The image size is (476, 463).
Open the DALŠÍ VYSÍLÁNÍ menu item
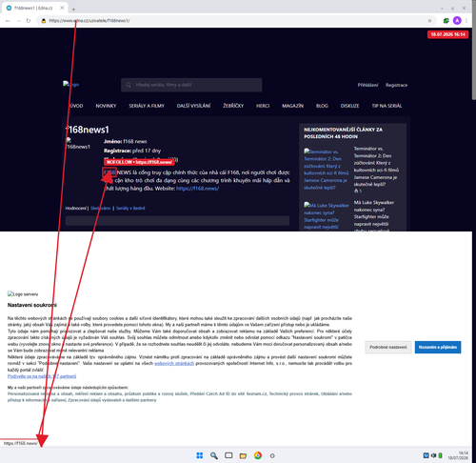(193, 106)
